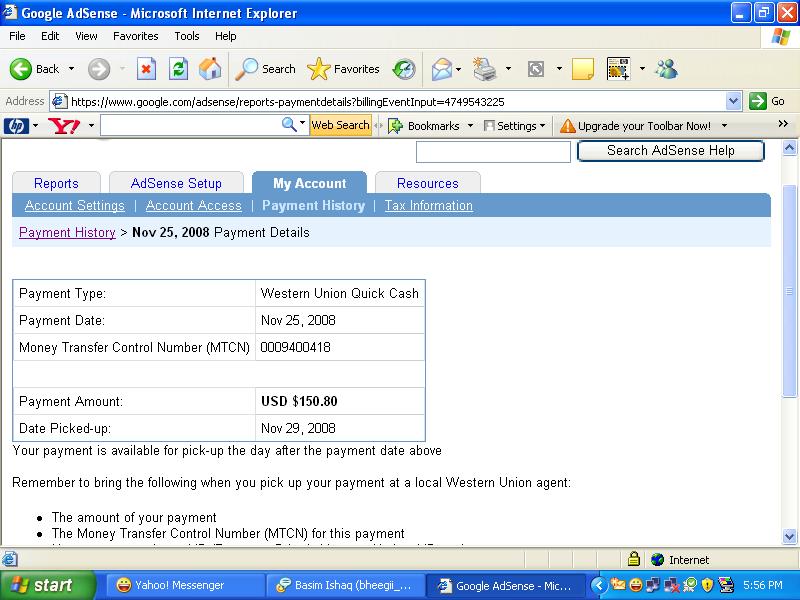
Task: Go to the Home page icon
Action: pos(210,69)
